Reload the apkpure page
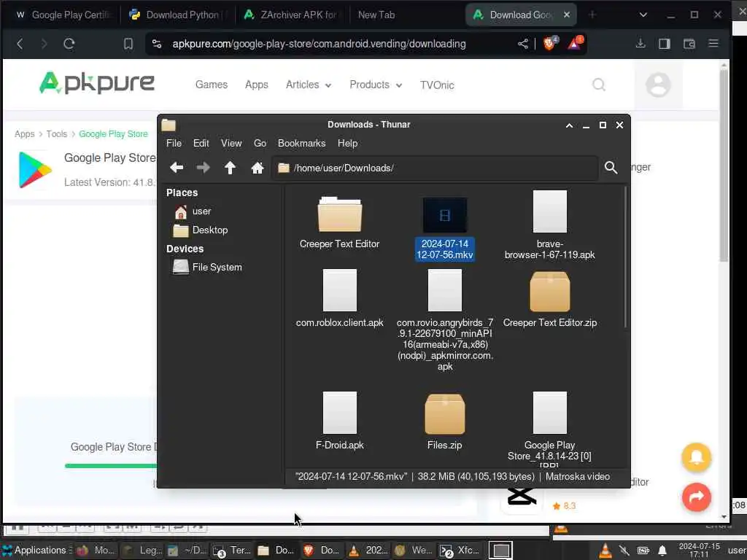This screenshot has width=747, height=560. point(69,44)
